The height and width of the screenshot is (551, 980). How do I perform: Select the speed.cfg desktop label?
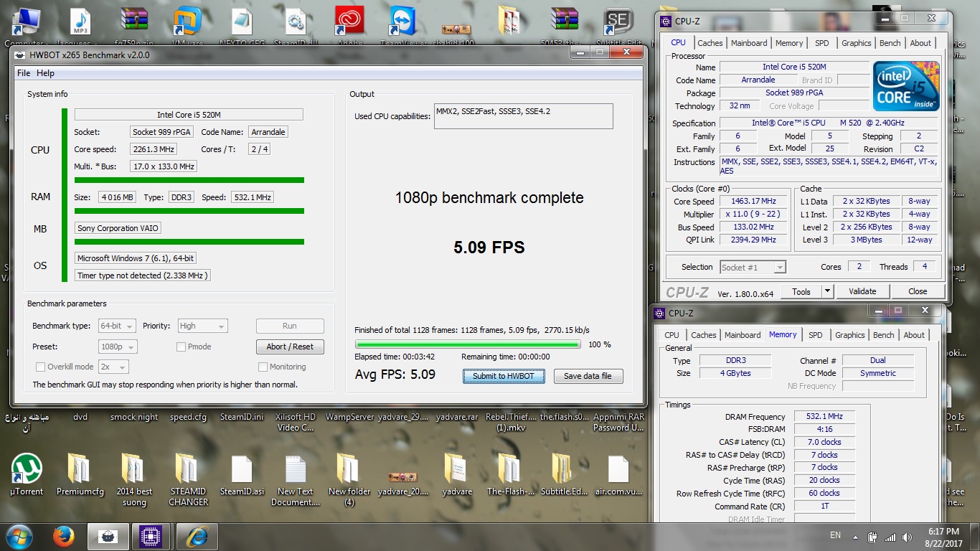click(188, 417)
